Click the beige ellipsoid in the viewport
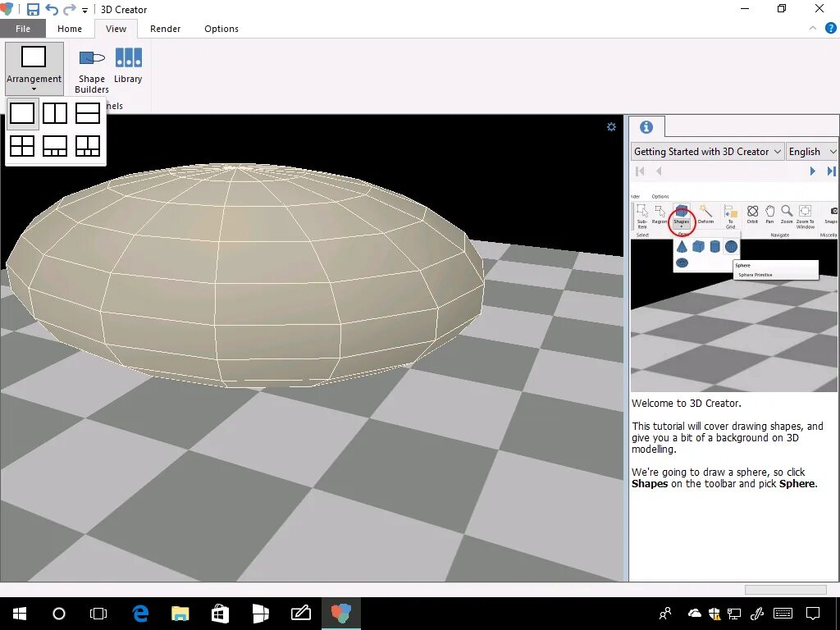 [244, 276]
